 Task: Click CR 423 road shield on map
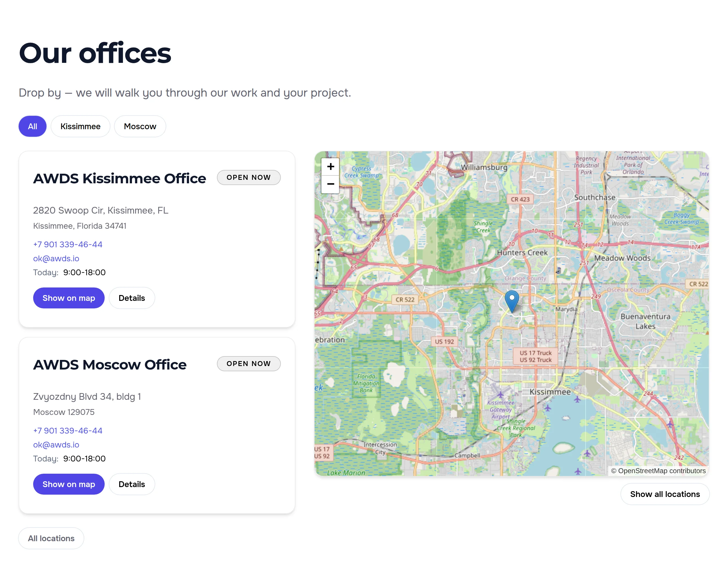[520, 199]
